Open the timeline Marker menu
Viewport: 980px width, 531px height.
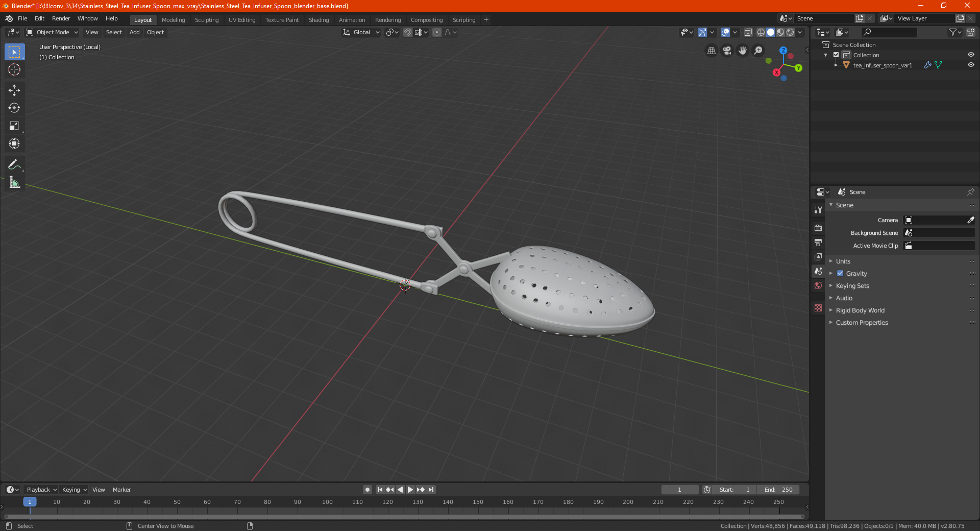(x=121, y=490)
